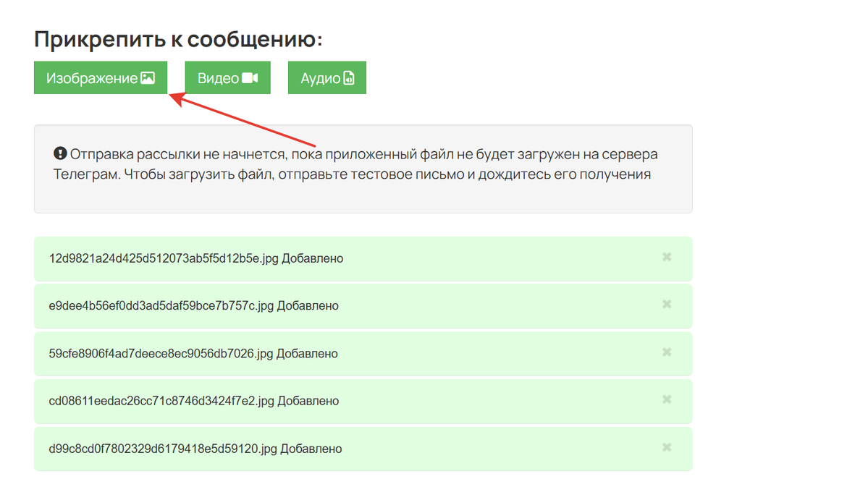This screenshot has width=868, height=479.
Task: Click the Прикрепить к сообщению heading
Action: coord(178,40)
